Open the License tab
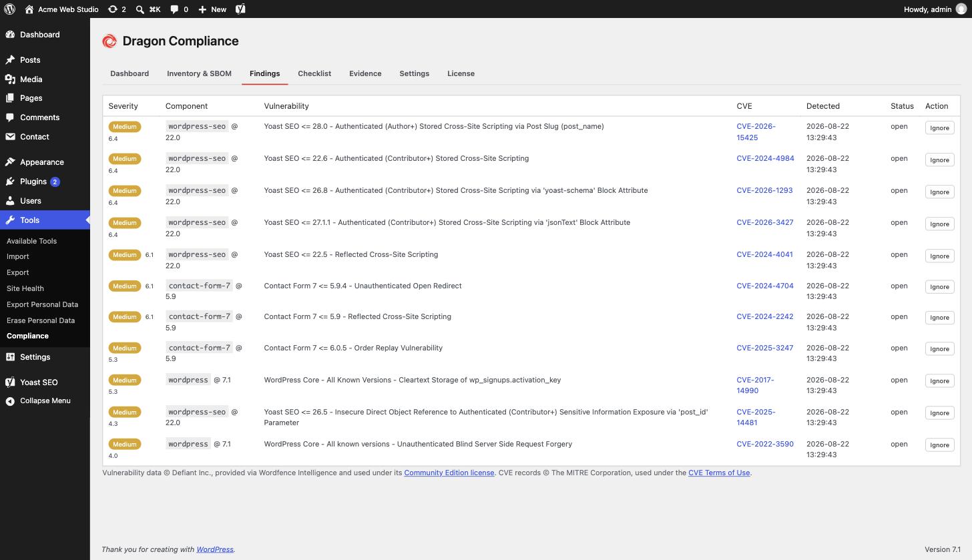This screenshot has height=560, width=972. point(461,73)
